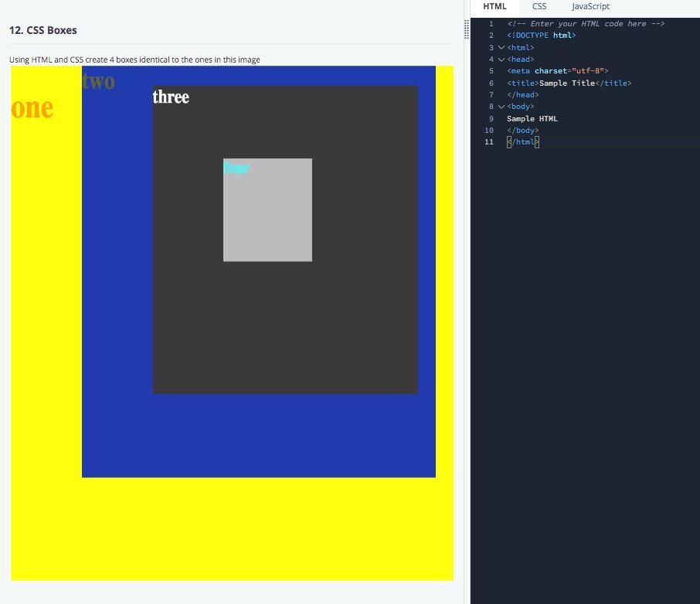Click the orange word one in the yellow box

coord(32,108)
